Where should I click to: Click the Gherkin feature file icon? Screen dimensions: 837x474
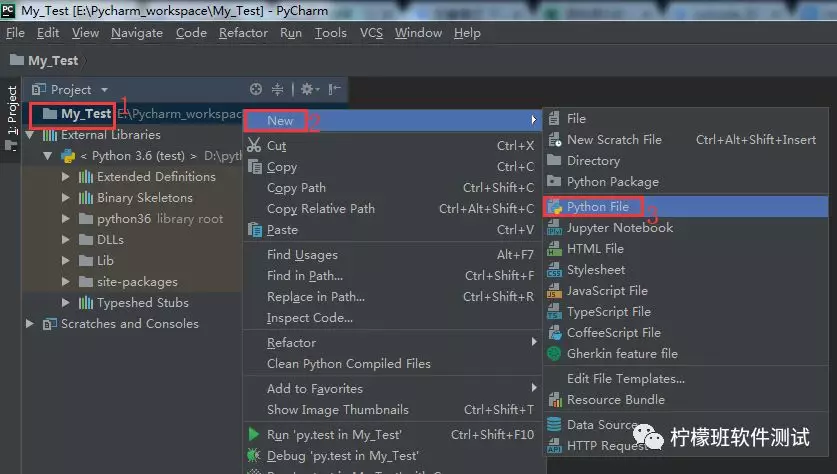(x=555, y=354)
